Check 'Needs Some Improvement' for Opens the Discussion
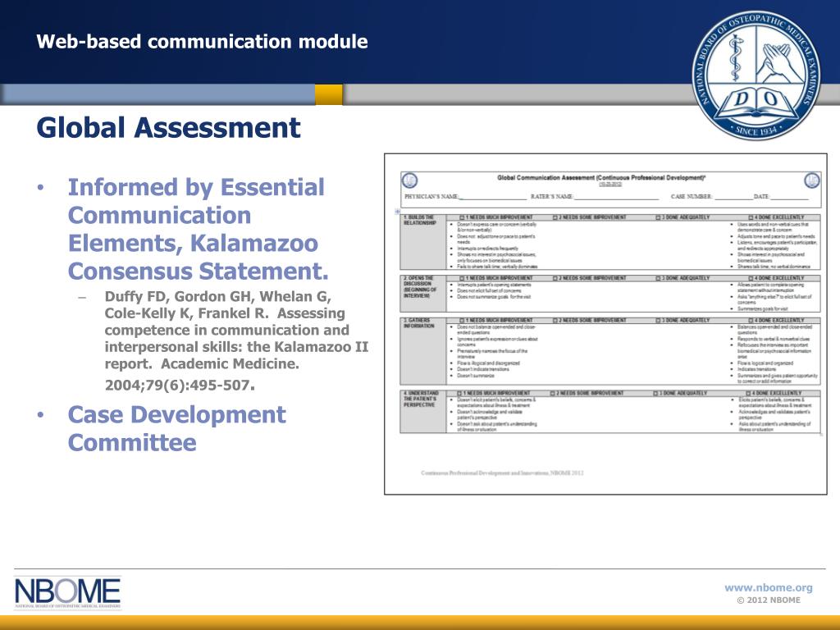This screenshot has height=630, width=840. [555, 278]
